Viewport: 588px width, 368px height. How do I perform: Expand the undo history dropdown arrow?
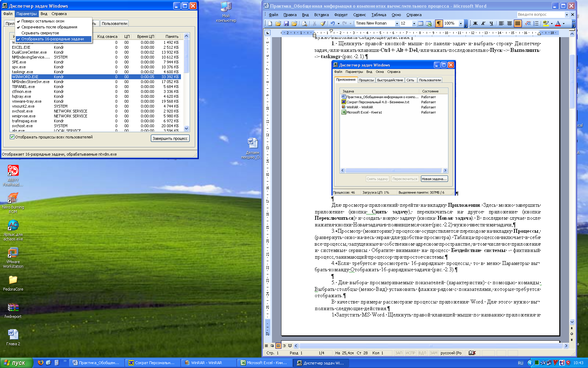(338, 23)
